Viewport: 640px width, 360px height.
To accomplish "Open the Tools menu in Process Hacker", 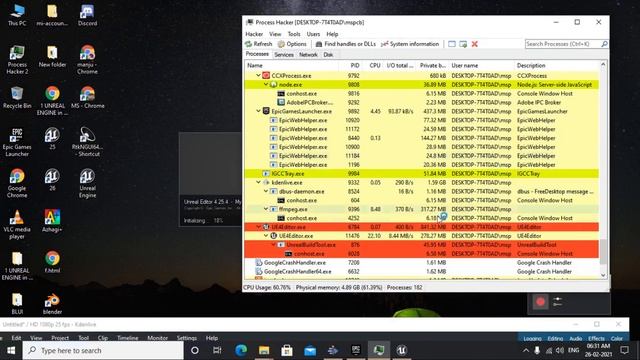I will point(294,34).
